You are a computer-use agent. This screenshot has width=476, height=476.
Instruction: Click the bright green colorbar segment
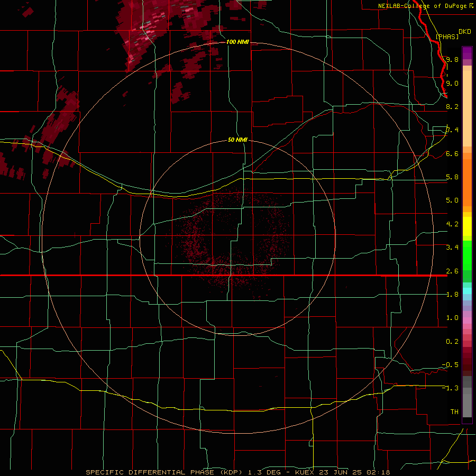point(467,255)
